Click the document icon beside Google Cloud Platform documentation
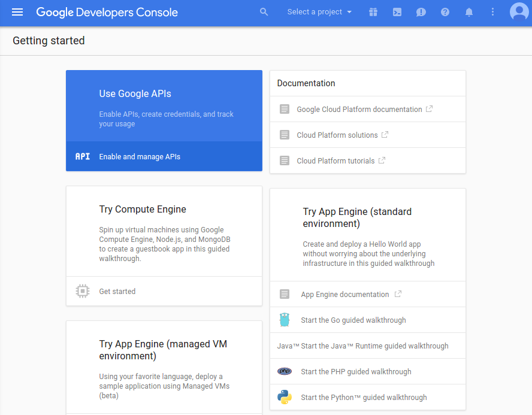 coord(285,109)
